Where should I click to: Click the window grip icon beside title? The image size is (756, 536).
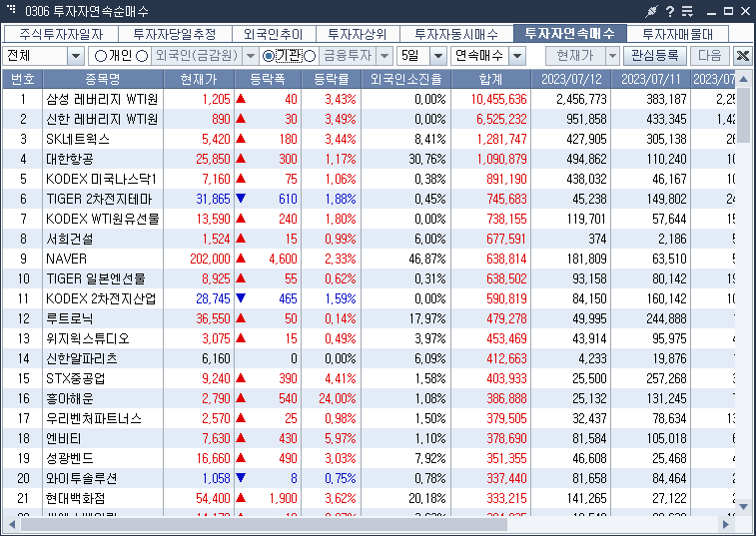(12, 9)
